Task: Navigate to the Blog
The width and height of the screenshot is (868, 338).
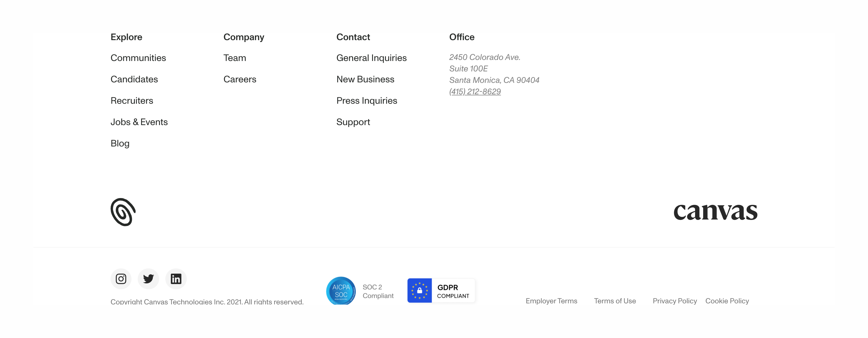Action: point(120,143)
